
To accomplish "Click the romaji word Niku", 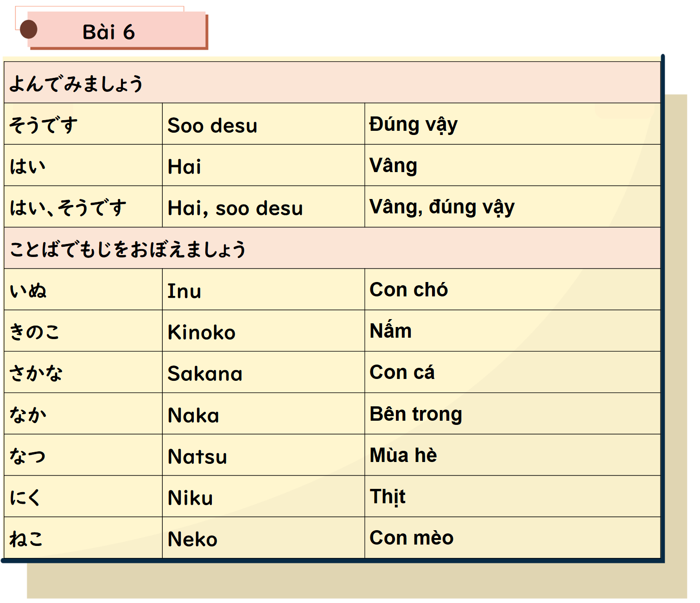I will coord(191,498).
